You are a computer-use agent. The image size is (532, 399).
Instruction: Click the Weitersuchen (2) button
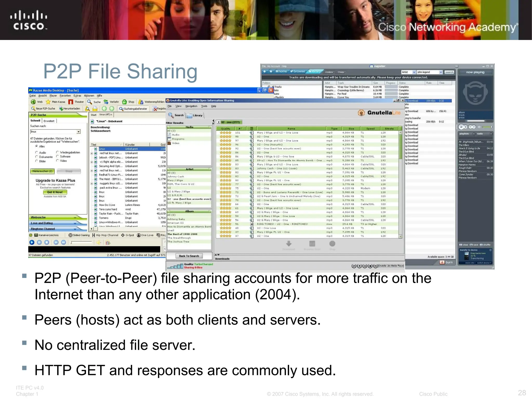point(42,171)
